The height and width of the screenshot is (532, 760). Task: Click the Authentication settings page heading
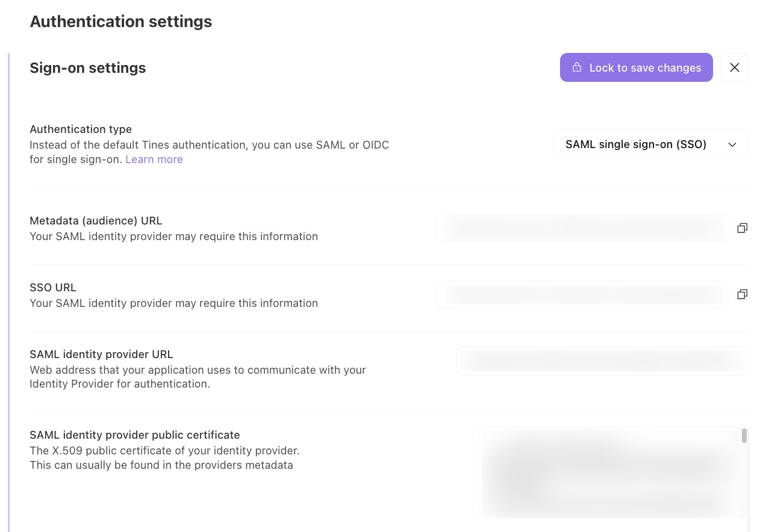[x=120, y=22]
